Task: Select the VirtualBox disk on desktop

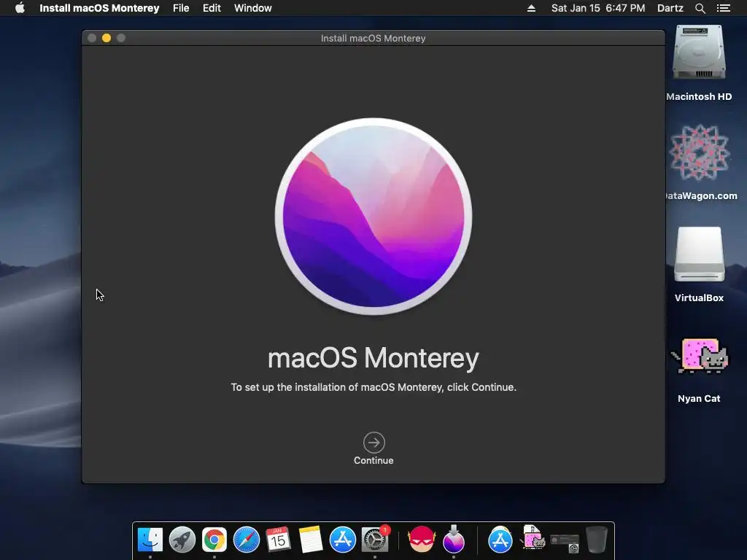Action: [699, 254]
